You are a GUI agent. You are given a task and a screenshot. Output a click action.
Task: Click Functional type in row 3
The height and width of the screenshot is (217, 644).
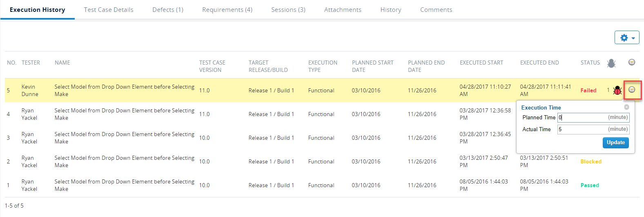click(321, 138)
